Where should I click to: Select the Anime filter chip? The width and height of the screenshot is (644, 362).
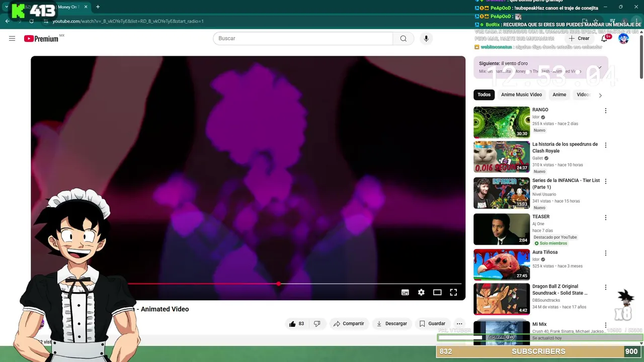pyautogui.click(x=559, y=95)
